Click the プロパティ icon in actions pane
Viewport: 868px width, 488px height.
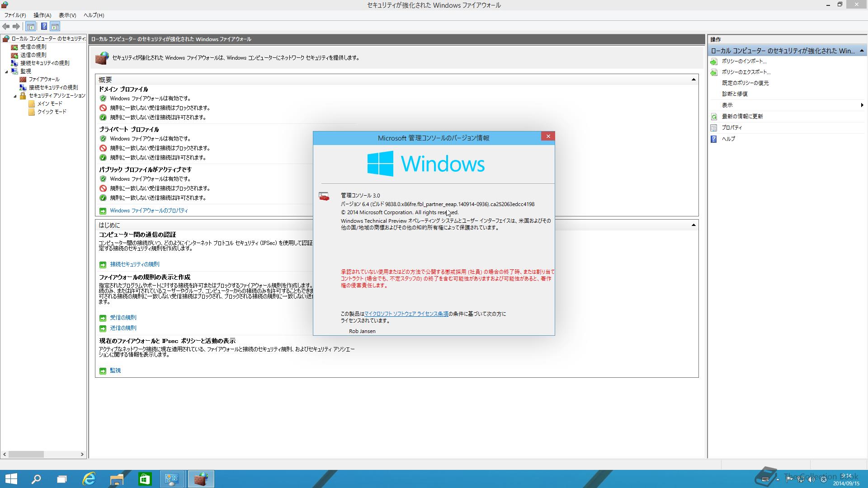(714, 128)
